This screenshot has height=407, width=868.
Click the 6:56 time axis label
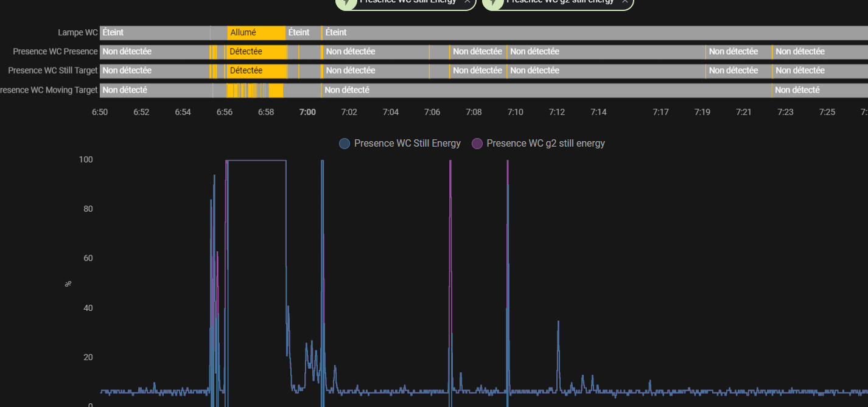click(x=225, y=112)
